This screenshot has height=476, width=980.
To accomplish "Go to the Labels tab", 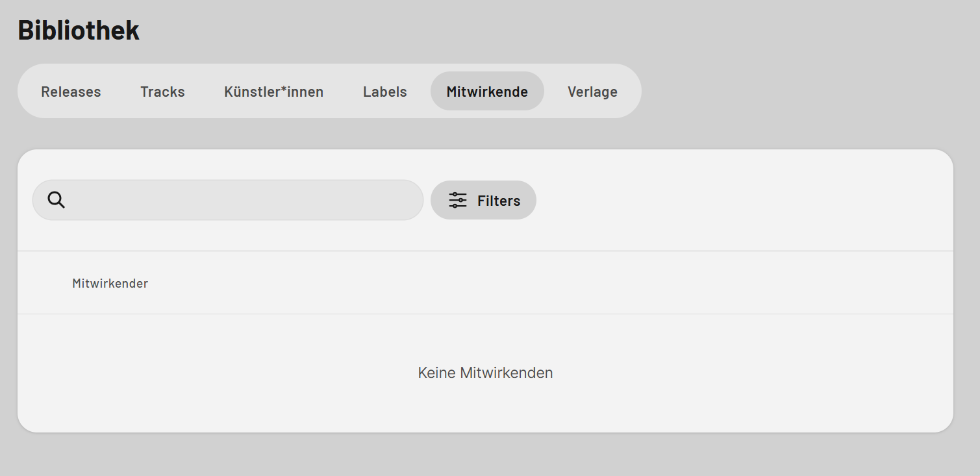I will coord(385,92).
